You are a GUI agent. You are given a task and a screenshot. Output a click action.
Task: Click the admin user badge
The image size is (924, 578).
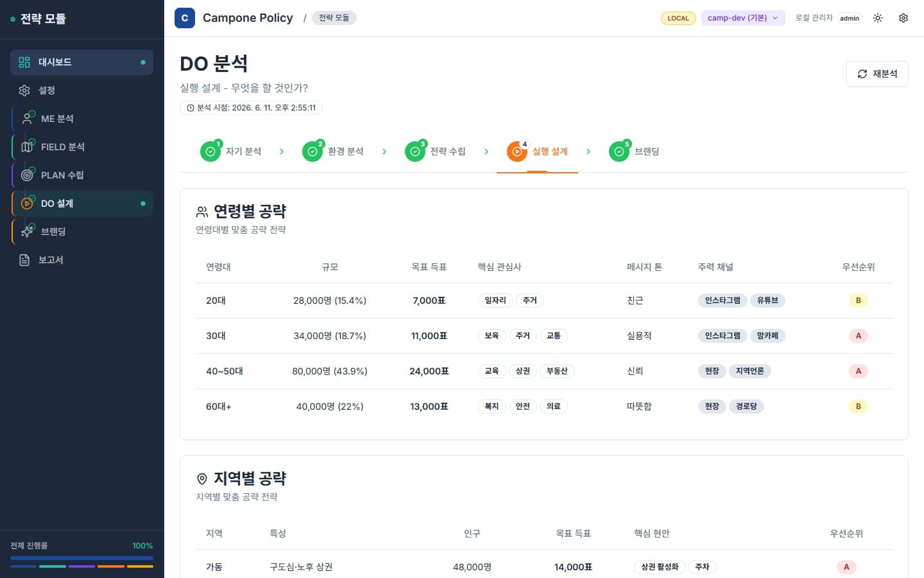pyautogui.click(x=850, y=18)
